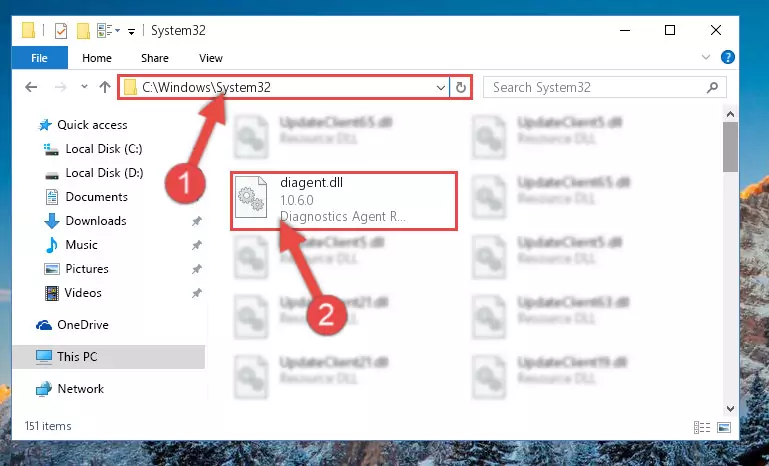Click the 151 items status text
Viewport: 769px width, 466px height.
pos(48,426)
